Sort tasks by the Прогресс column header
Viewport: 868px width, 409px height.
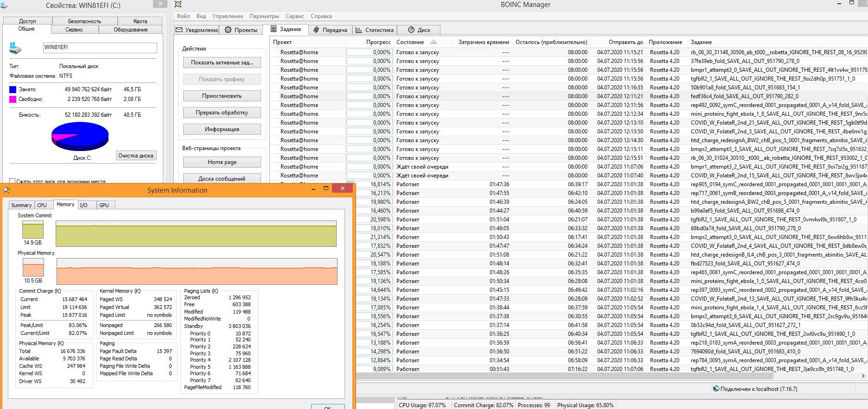pyautogui.click(x=370, y=42)
